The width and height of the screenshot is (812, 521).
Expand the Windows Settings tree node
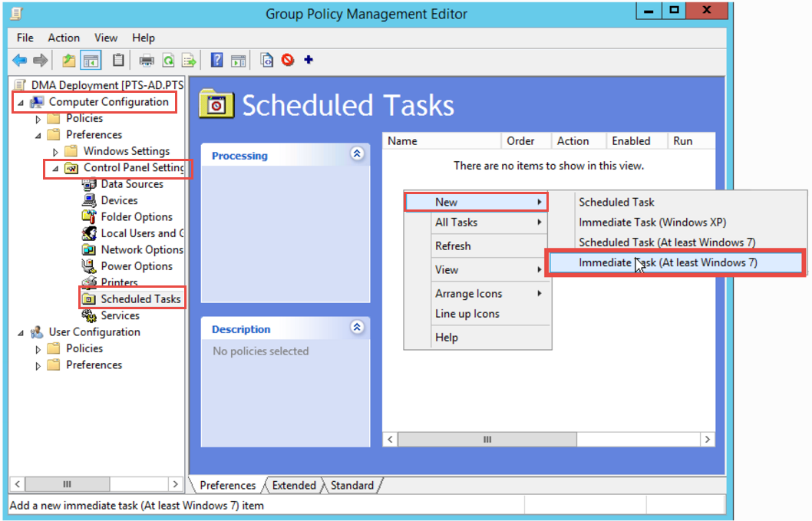click(x=55, y=152)
